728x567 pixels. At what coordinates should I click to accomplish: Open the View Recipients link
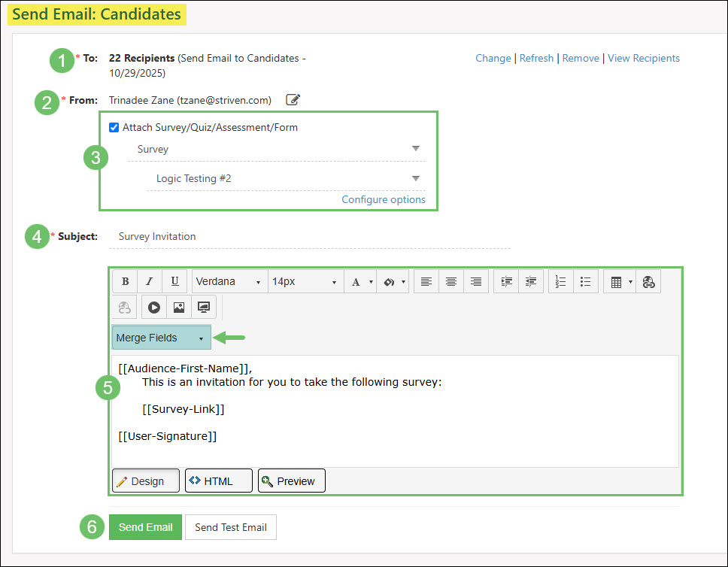(x=644, y=58)
